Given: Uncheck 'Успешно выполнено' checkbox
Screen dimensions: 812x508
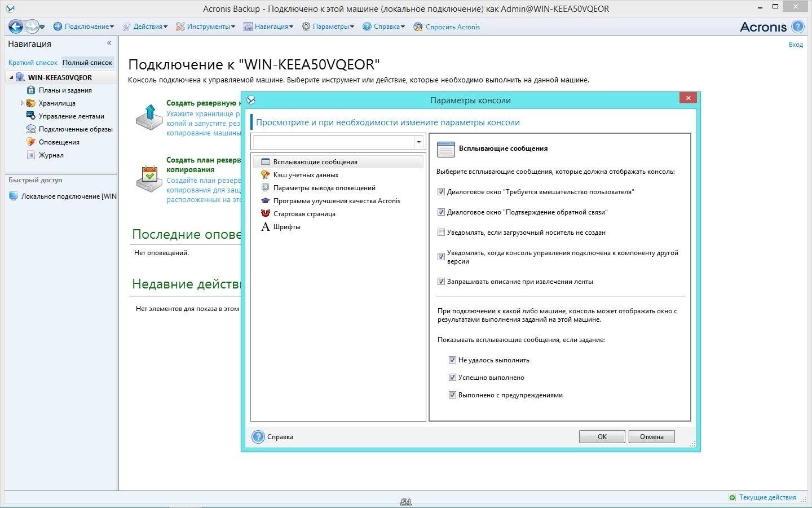Looking at the screenshot, I should tap(452, 378).
